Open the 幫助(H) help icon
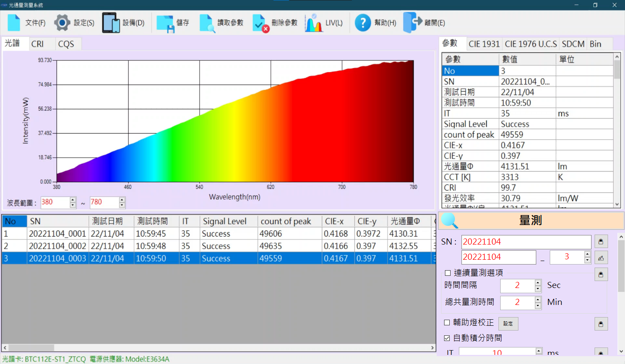Screen dimensions: 625x364 pos(363,23)
